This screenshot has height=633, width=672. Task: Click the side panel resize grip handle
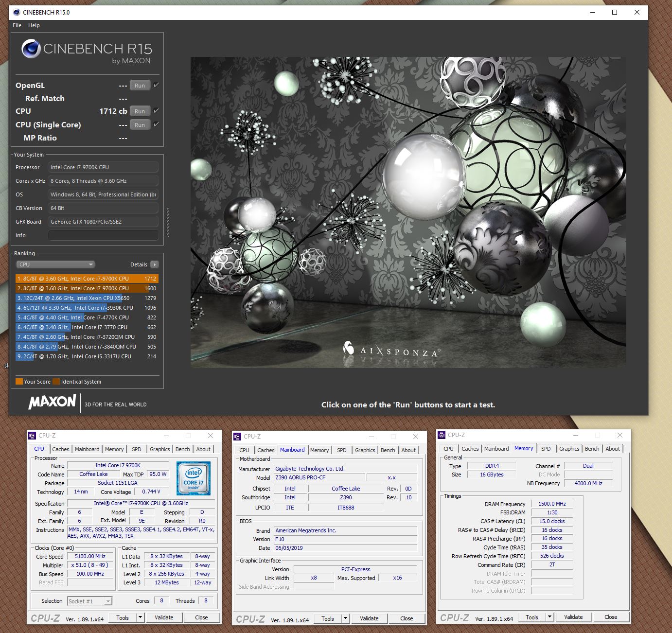coord(168,222)
